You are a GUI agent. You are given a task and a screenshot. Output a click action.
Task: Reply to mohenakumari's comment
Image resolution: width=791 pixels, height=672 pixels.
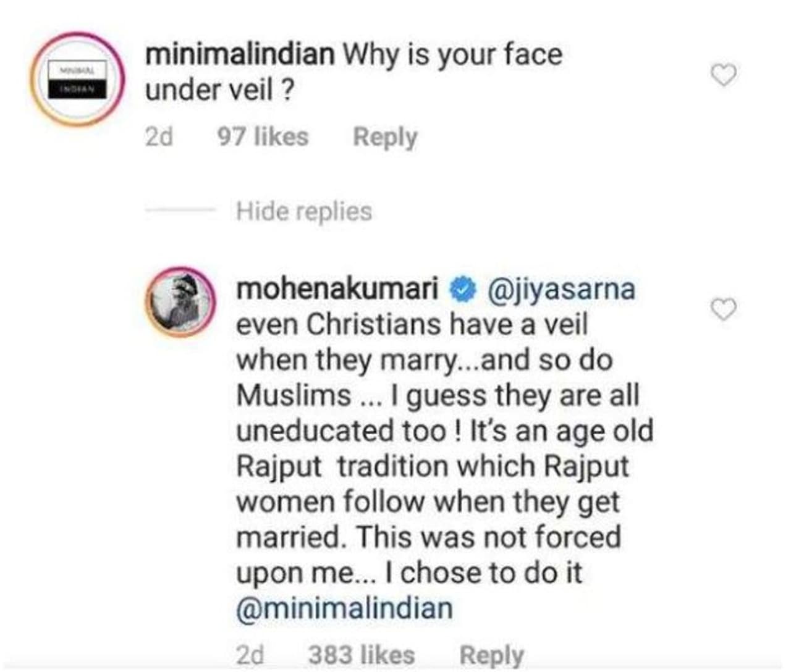point(491,655)
